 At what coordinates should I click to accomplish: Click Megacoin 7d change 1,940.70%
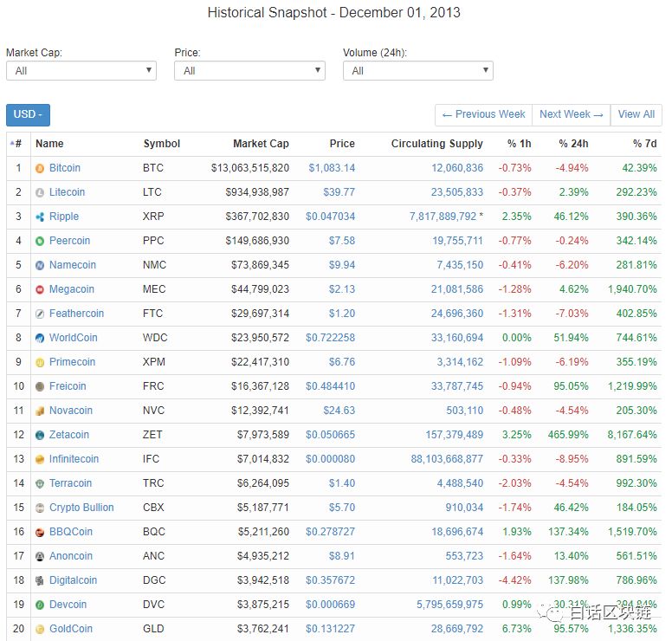tap(632, 289)
